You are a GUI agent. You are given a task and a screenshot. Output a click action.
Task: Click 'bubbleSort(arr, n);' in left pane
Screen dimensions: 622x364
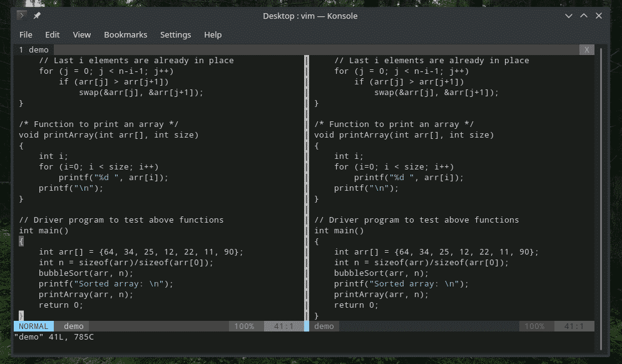(86, 273)
